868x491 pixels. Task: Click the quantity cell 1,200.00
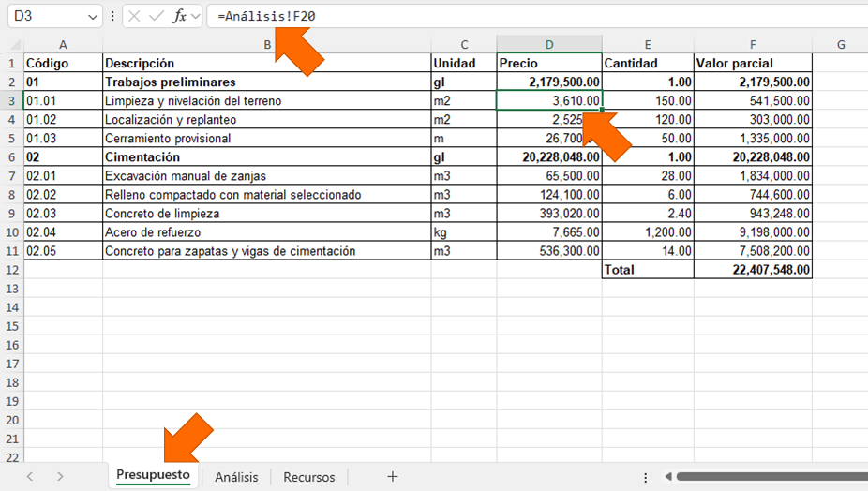pos(648,232)
